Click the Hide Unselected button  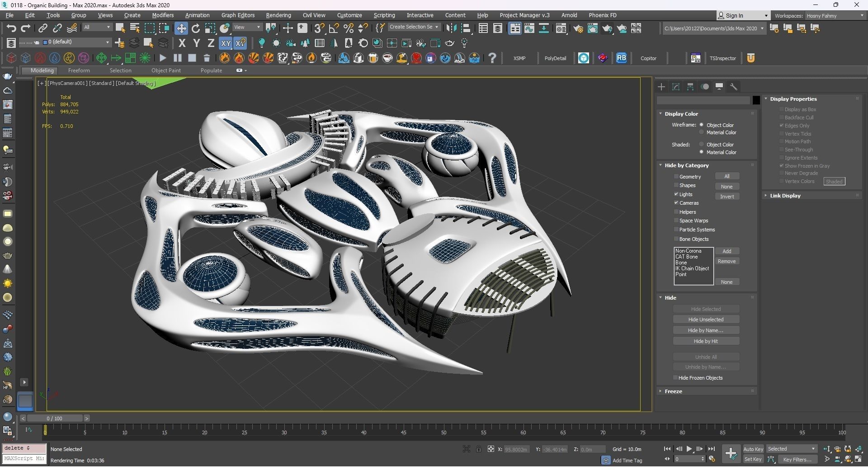tap(706, 320)
